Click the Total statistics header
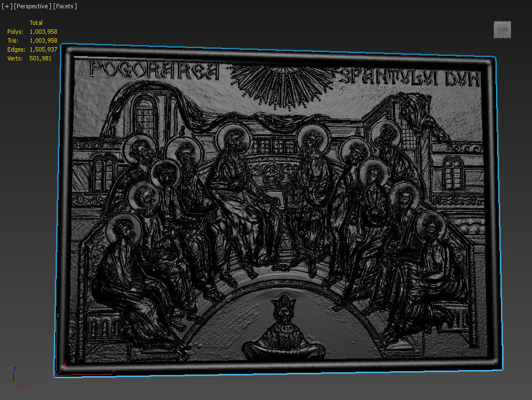Image resolution: width=532 pixels, height=400 pixels. 36,23
